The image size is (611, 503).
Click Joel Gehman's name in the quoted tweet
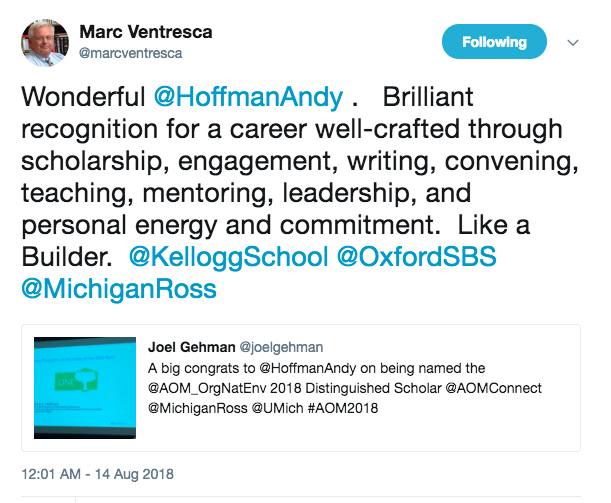point(191,347)
